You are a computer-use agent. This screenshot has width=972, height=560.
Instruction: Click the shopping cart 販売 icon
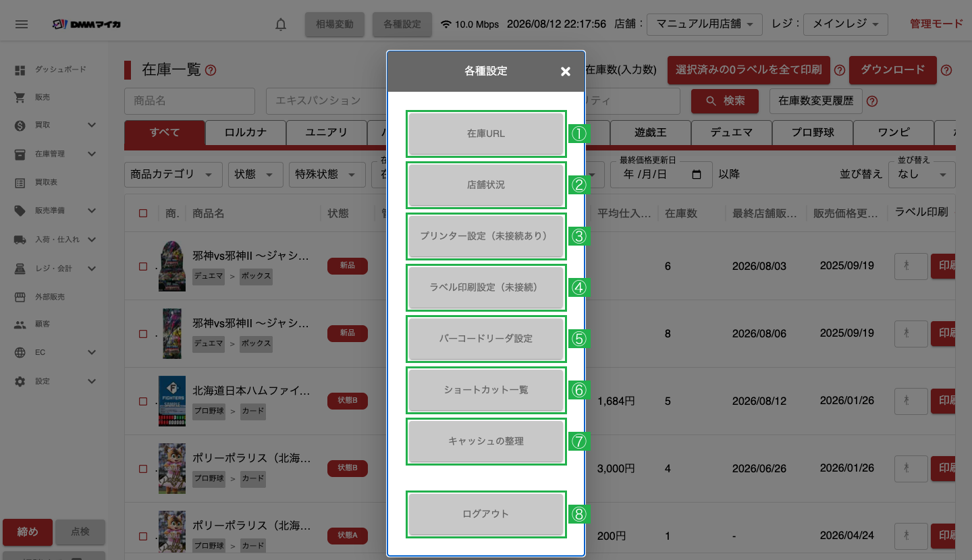[x=20, y=97]
